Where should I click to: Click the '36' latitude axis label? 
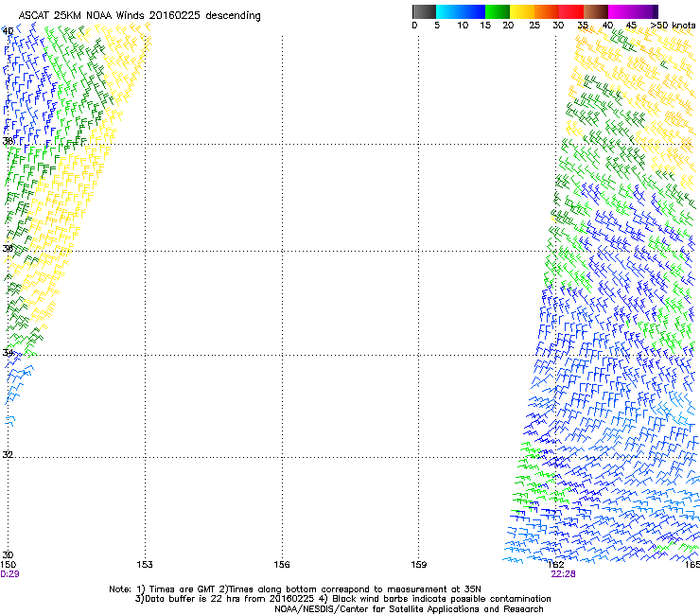tap(8, 248)
